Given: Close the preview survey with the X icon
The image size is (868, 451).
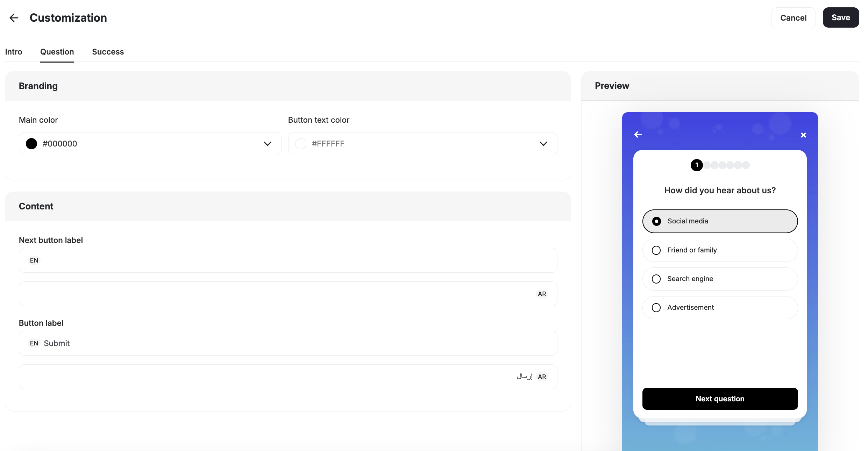Looking at the screenshot, I should coord(803,135).
